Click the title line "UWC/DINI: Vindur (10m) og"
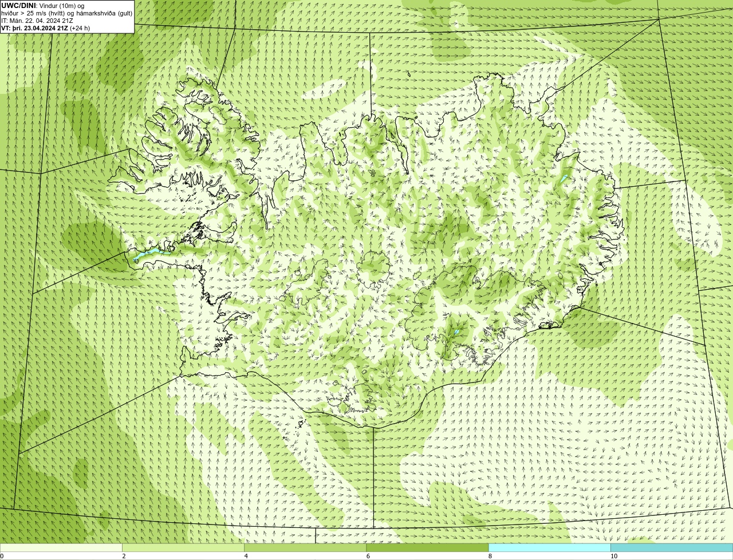The width and height of the screenshot is (733, 560). [43, 6]
